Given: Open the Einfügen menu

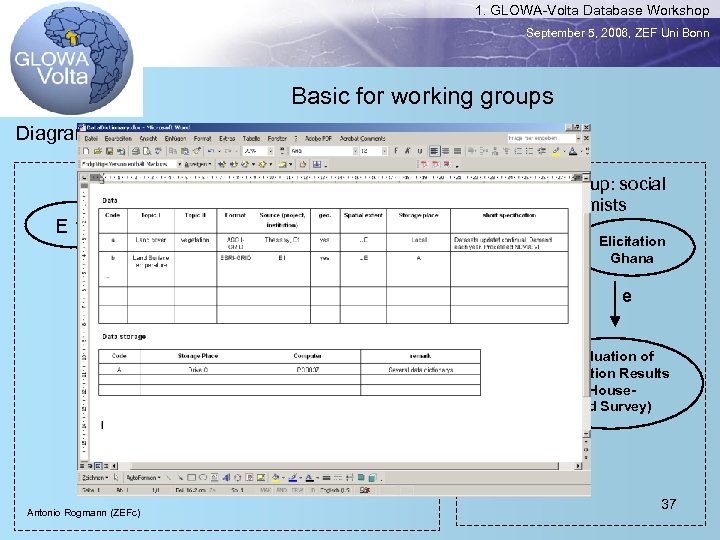Looking at the screenshot, I should (x=175, y=138).
